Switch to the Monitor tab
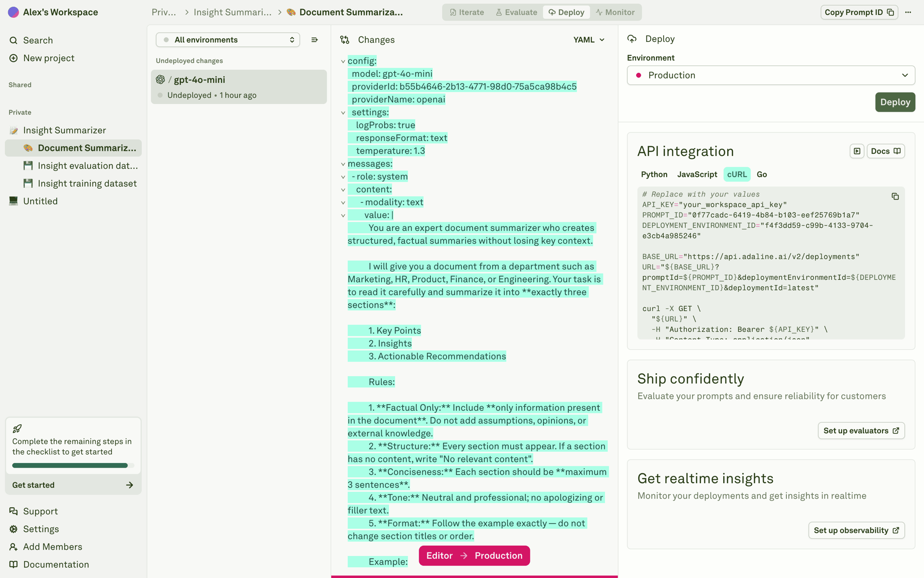The image size is (924, 578). pos(615,12)
